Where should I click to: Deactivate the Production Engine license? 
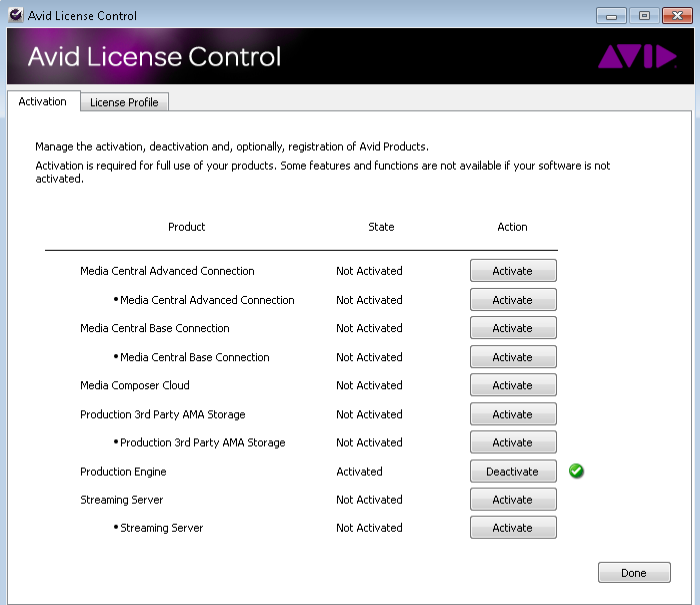pos(512,472)
